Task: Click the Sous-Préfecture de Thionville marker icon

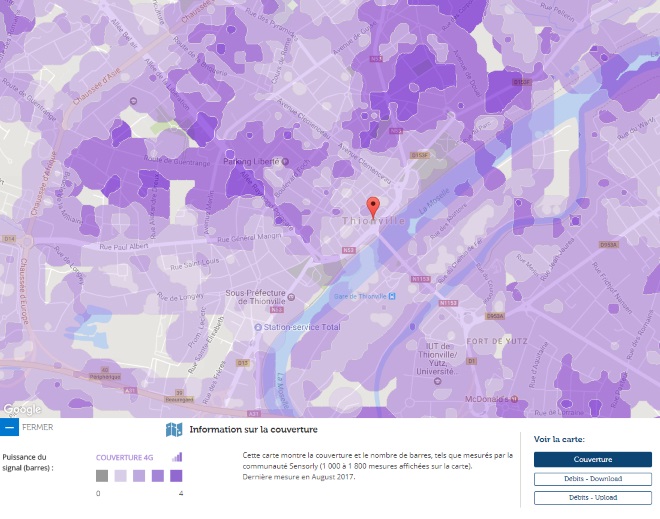Action: (x=290, y=297)
